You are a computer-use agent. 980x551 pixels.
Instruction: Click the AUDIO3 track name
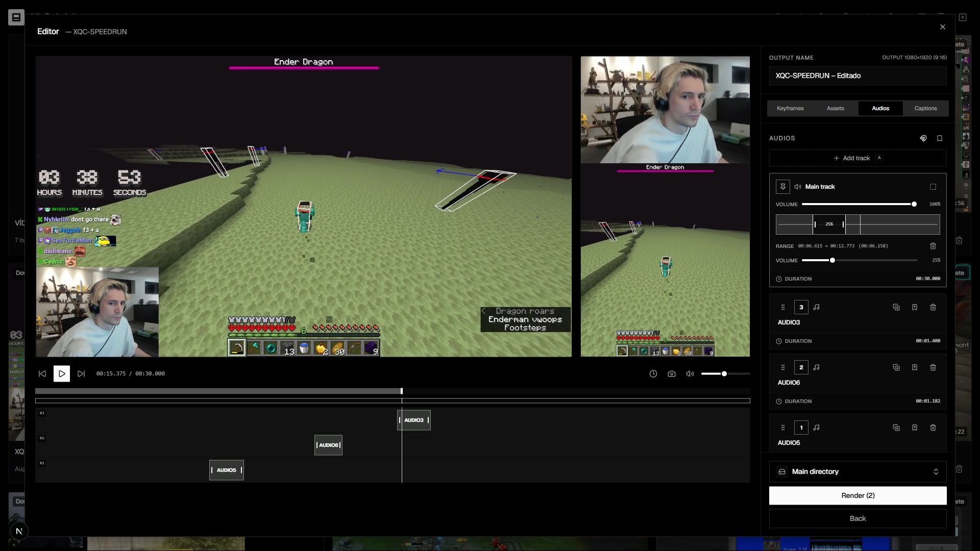[789, 322]
